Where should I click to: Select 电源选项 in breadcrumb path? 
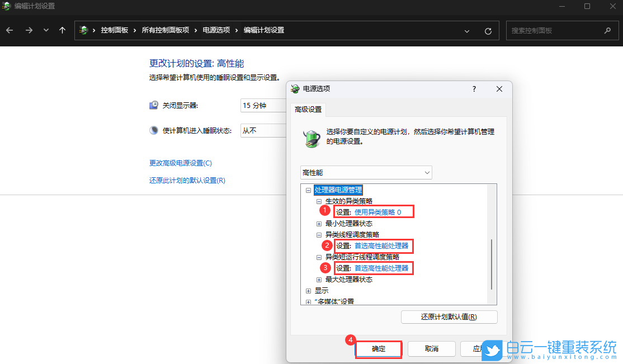pos(218,30)
